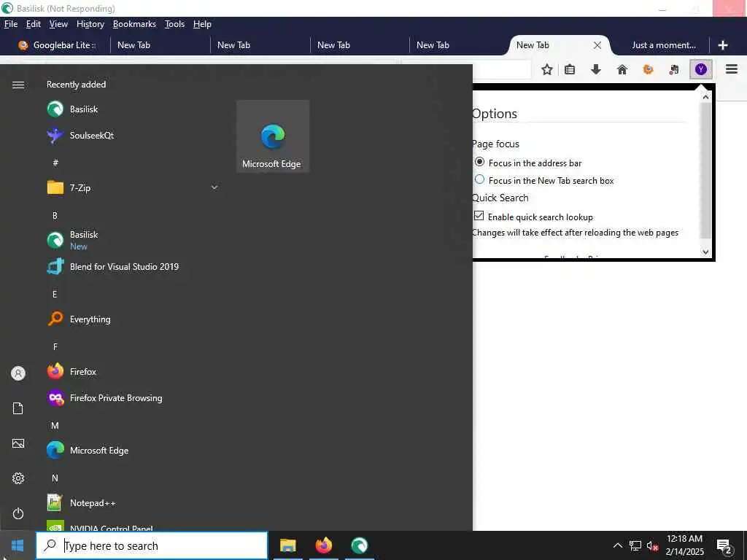Open Basilisk on the taskbar

click(359, 545)
